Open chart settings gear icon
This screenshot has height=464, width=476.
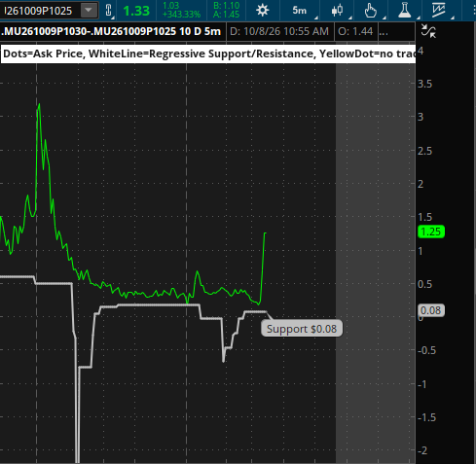click(262, 11)
